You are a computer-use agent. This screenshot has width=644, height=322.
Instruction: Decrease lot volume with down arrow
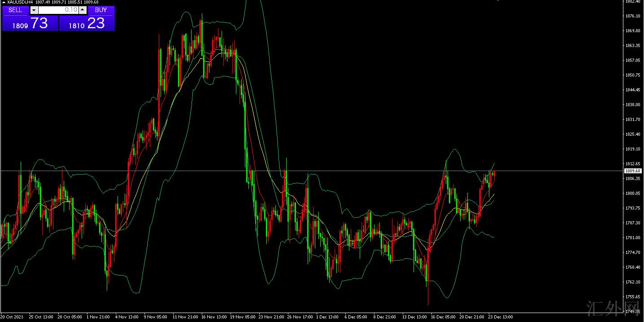(34, 10)
